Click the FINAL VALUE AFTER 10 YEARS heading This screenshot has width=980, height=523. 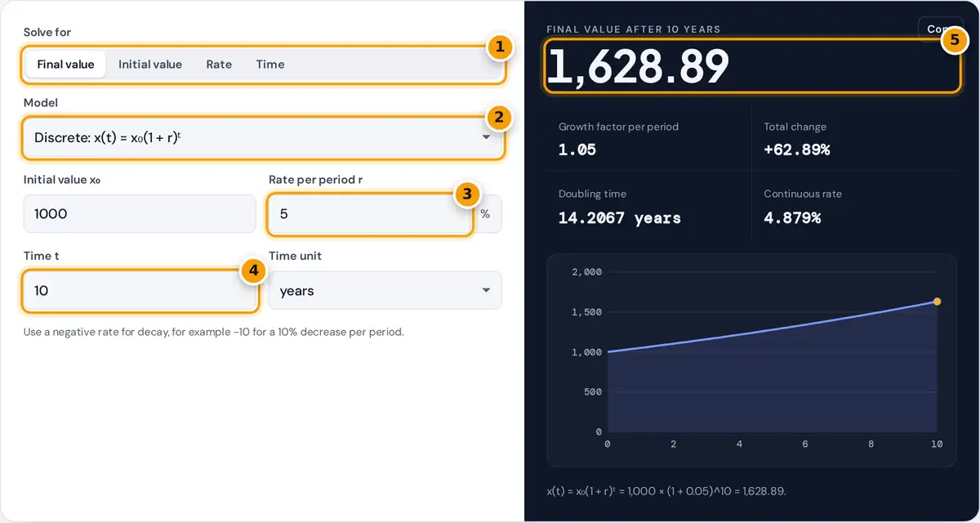(x=634, y=29)
